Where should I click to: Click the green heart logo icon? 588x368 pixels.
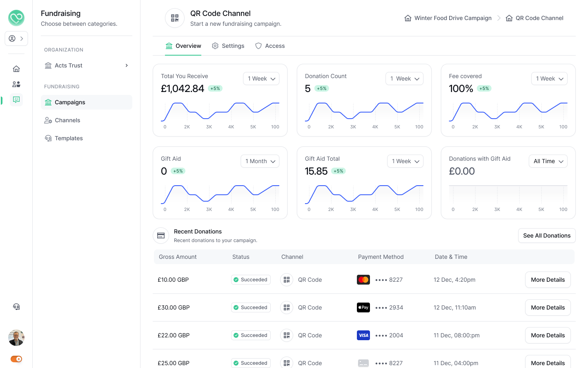16,18
